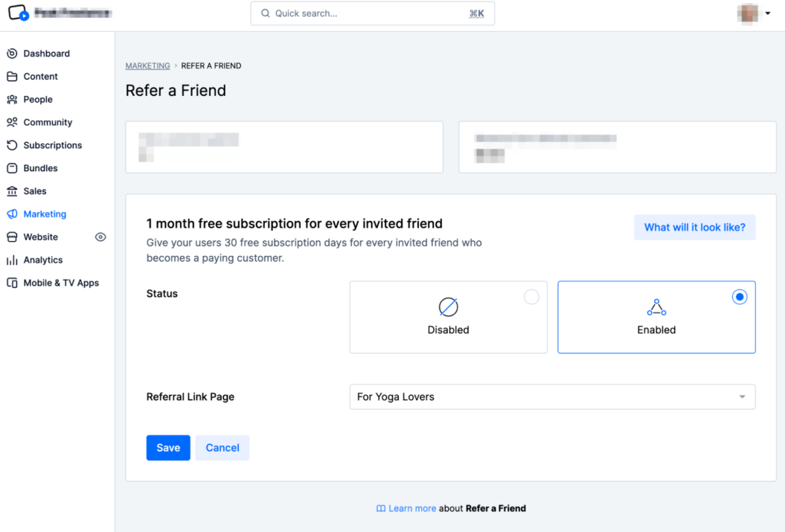Click the Enabled status card label
The height and width of the screenshot is (532, 785).
(656, 330)
